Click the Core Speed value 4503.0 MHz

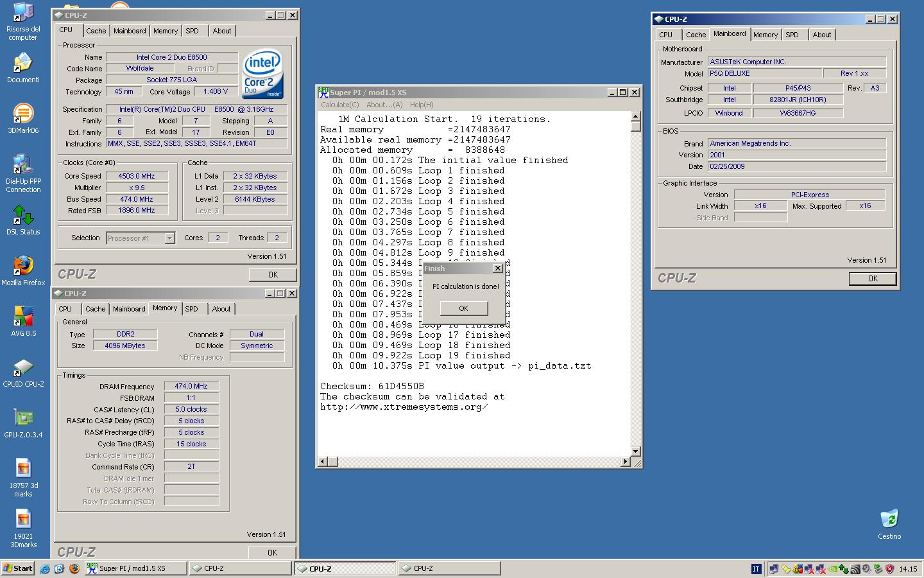[x=137, y=176]
